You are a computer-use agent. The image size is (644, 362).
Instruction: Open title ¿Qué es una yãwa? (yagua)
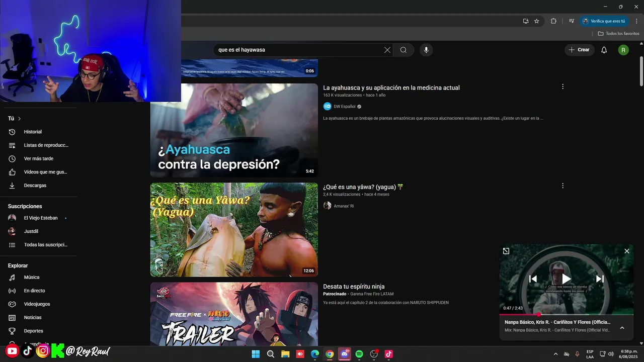tap(363, 187)
